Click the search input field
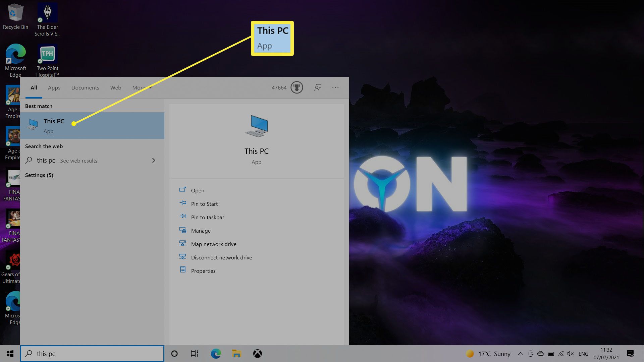Screen dimensions: 644x362 93,353
